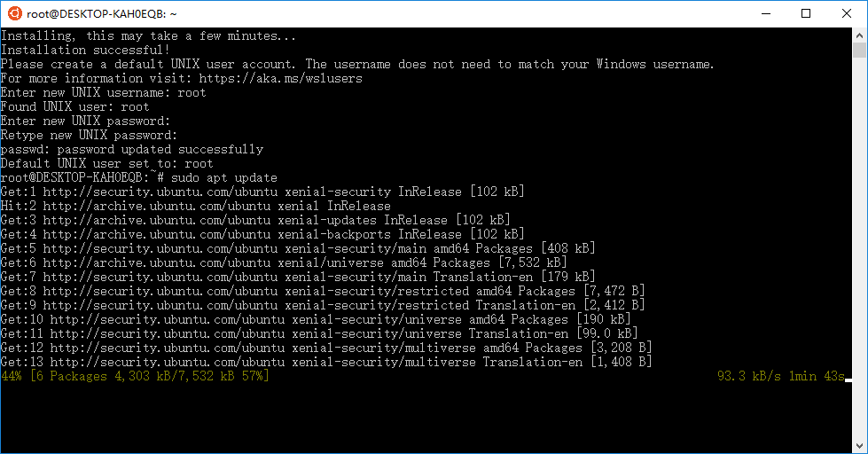Viewport: 868px width, 454px height.
Task: Click the Get:13 multiverse Translation-en line
Action: (326, 363)
